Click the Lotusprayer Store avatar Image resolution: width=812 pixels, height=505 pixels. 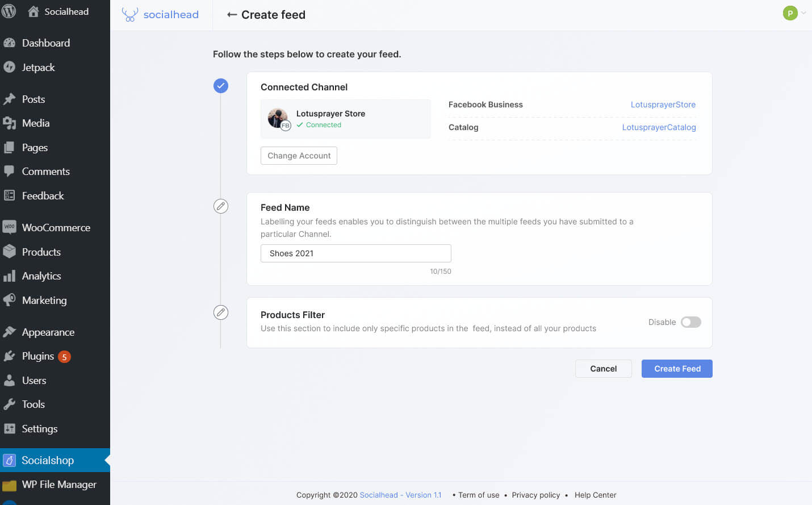tap(278, 119)
